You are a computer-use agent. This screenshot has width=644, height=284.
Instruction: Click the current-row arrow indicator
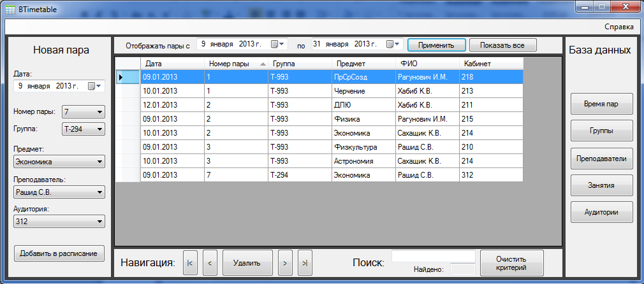point(121,77)
